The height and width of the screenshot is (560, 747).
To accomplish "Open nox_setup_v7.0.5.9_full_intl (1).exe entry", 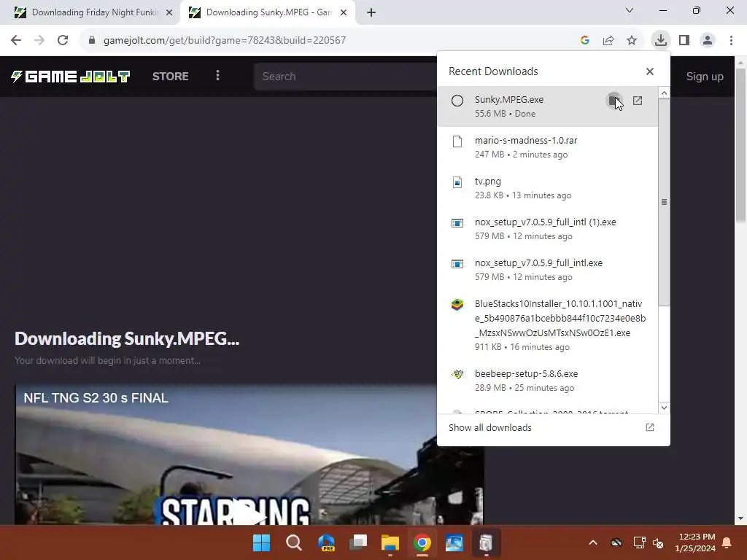I will [548, 229].
